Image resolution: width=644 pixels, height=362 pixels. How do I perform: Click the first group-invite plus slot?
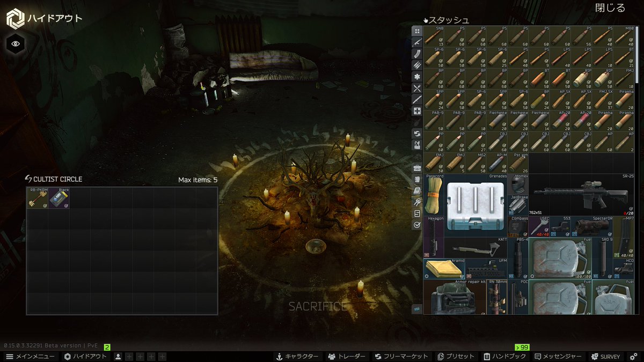pyautogui.click(x=129, y=357)
